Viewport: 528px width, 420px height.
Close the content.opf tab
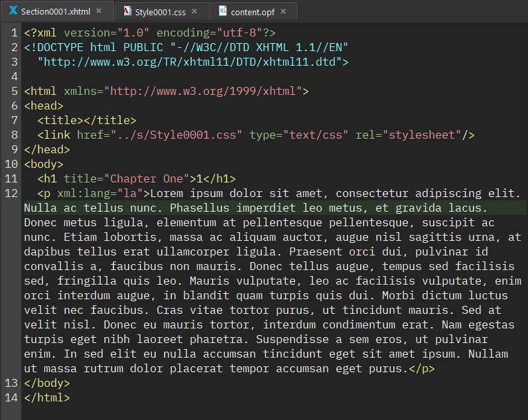pos(283,11)
